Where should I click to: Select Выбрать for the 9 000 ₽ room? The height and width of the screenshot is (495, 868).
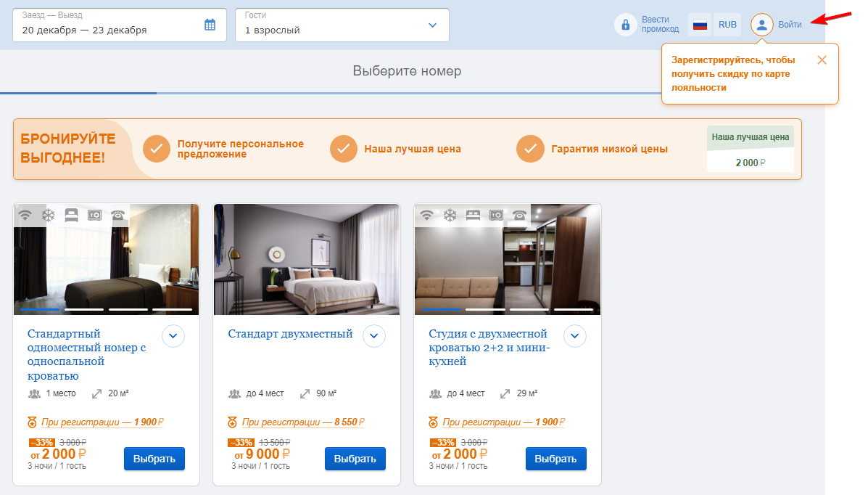355,459
